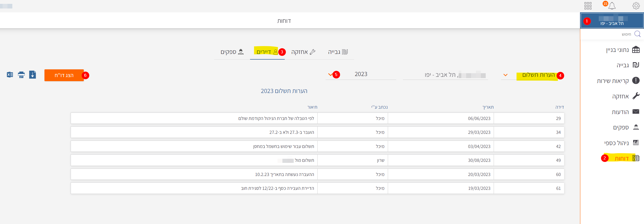Select the table row for apartment 29
Viewport: 644px width, 224px height.
(x=317, y=118)
